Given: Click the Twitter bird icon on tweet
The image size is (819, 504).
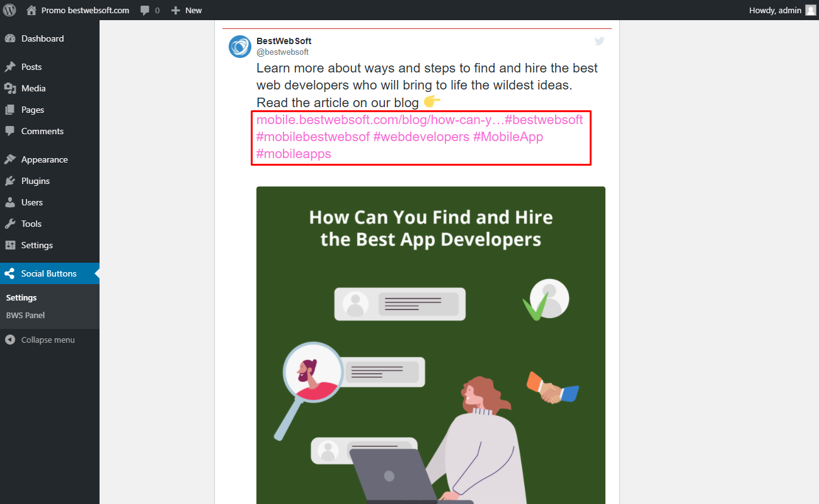Looking at the screenshot, I should click(x=599, y=41).
